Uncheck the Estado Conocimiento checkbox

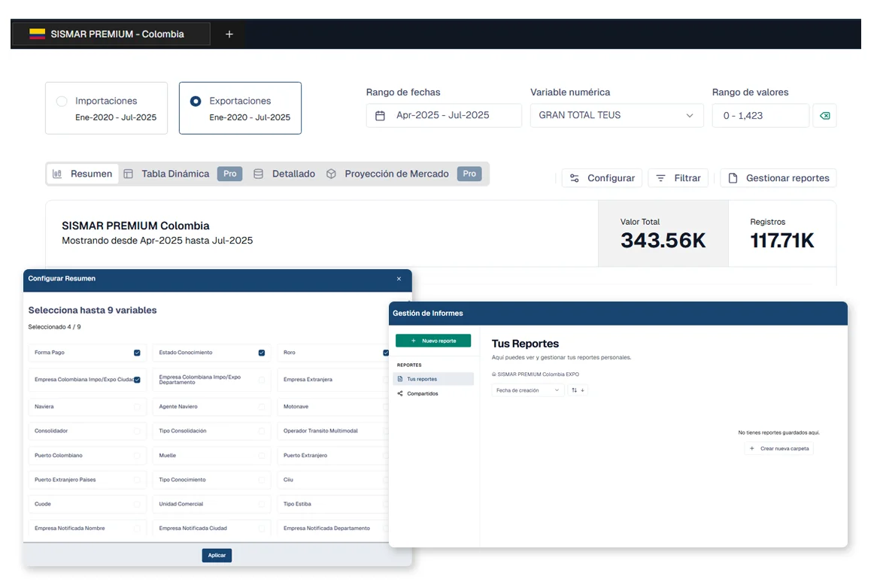click(x=261, y=353)
